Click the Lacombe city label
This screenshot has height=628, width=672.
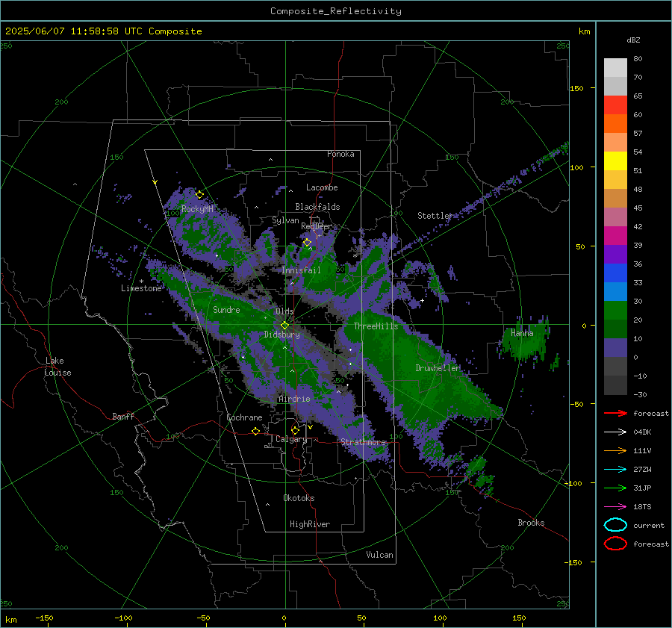[x=322, y=187]
